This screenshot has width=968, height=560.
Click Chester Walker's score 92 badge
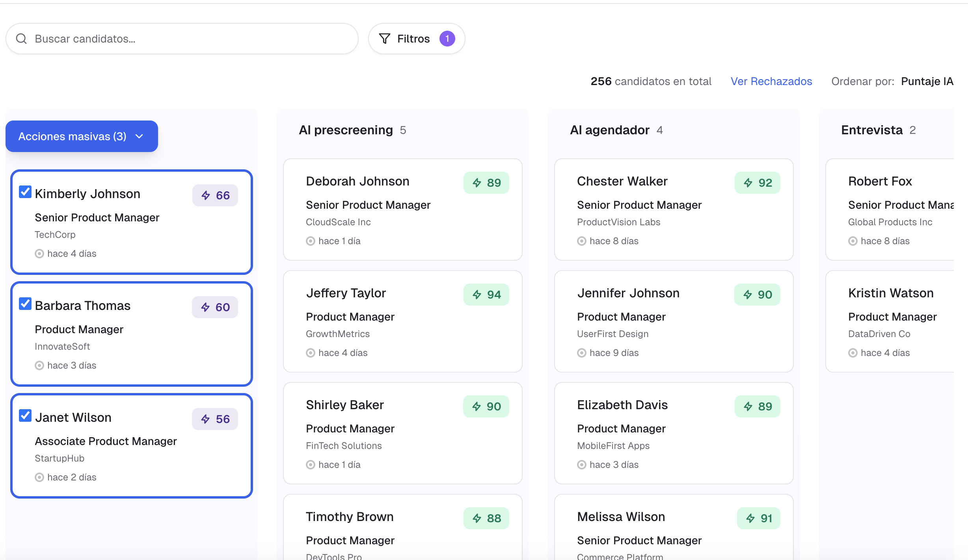coord(757,183)
